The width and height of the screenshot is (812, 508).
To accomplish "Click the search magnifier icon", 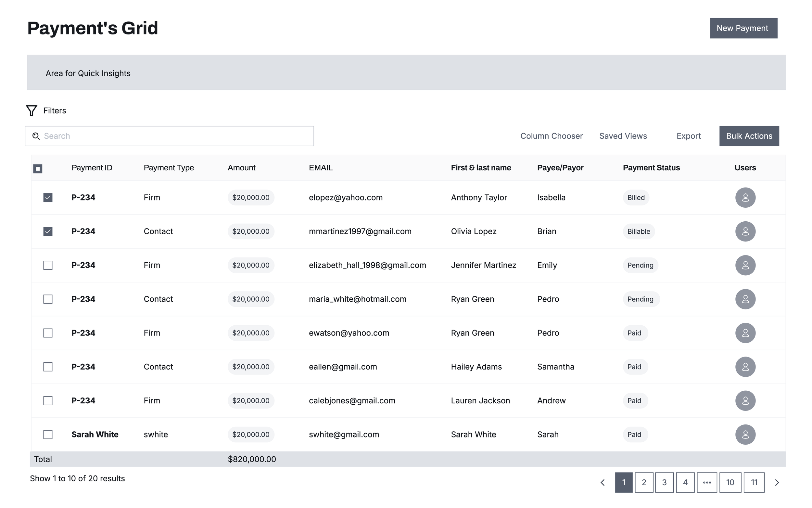I will 36,136.
